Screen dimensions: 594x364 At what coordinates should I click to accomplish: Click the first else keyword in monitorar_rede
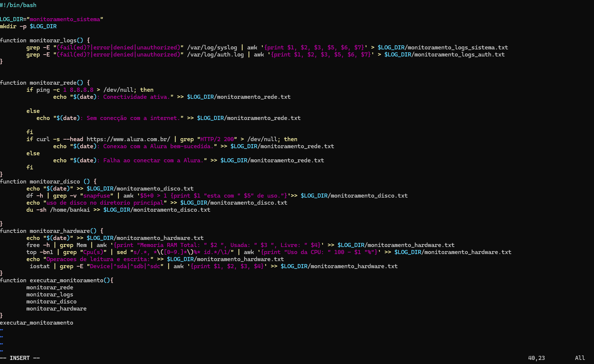point(33,111)
